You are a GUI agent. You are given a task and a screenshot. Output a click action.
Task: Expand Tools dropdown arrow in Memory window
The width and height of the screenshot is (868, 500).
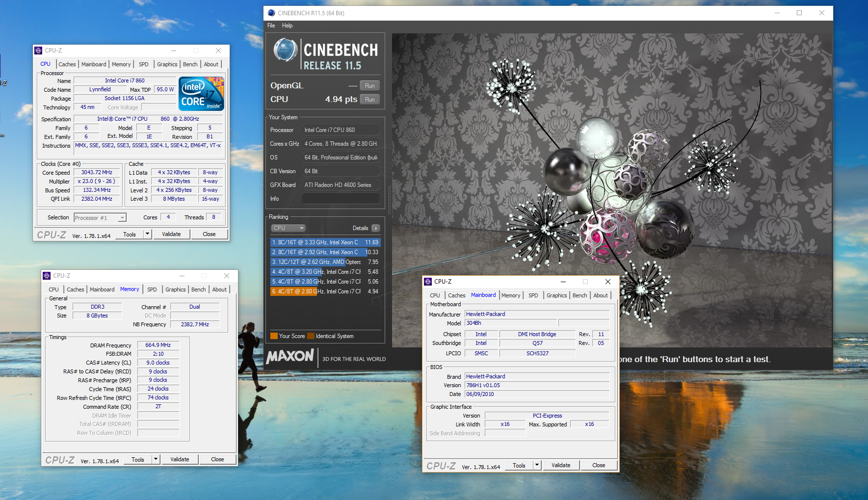coord(156,459)
